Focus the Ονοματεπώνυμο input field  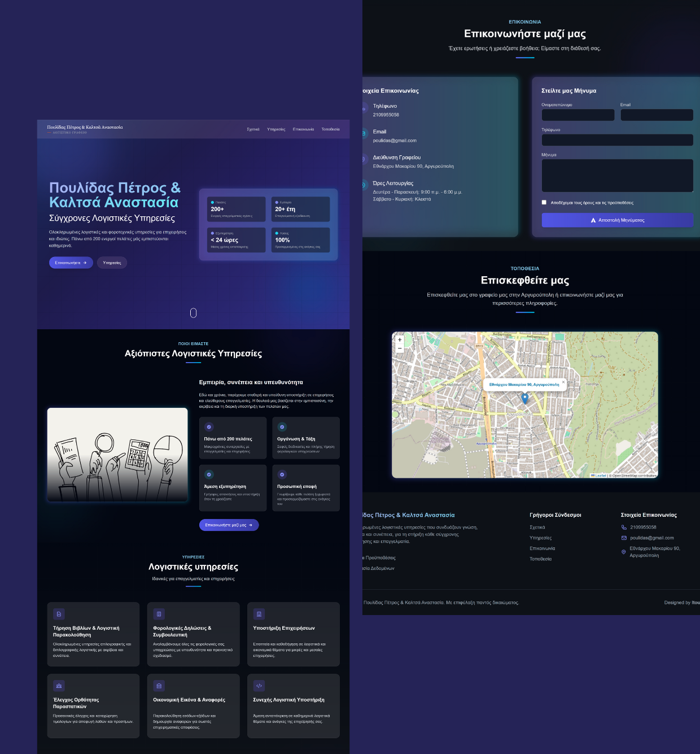pyautogui.click(x=578, y=115)
